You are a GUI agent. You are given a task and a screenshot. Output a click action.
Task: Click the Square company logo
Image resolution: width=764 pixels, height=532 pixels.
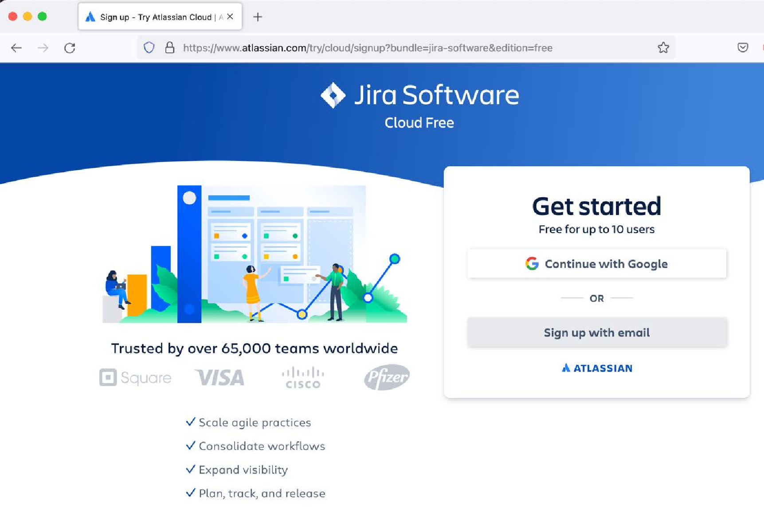[135, 378]
